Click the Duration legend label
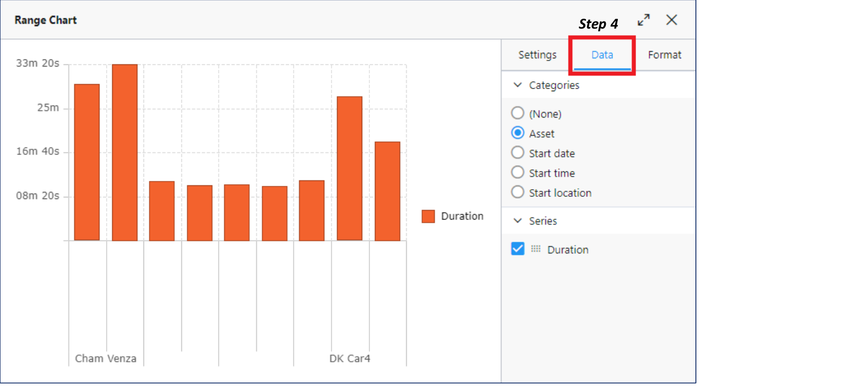 tap(462, 216)
